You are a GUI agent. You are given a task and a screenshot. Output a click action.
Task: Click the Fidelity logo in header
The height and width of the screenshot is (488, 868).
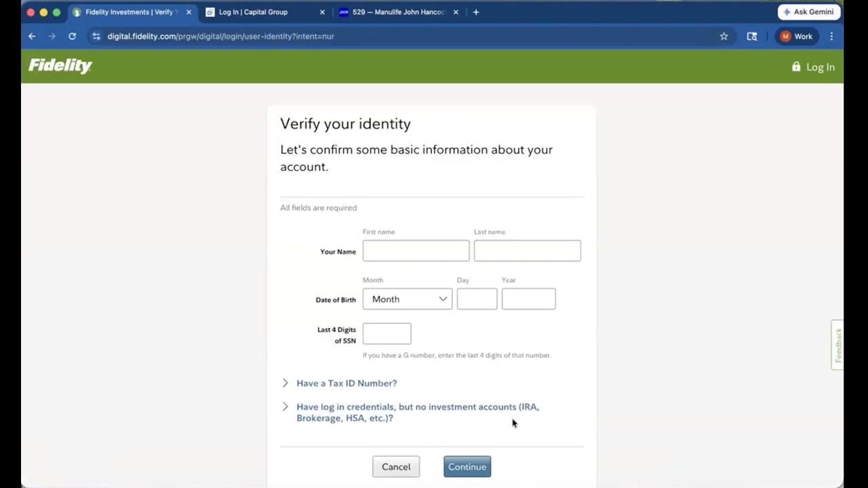(60, 66)
